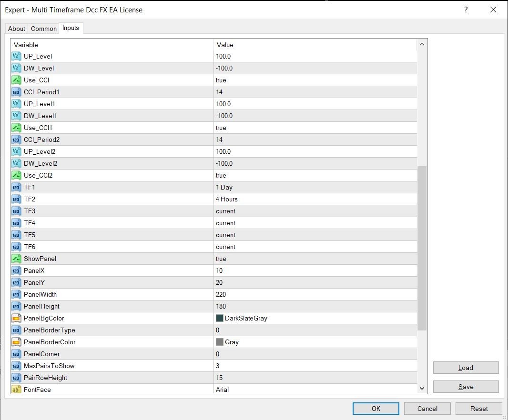Image resolution: width=508 pixels, height=420 pixels.
Task: Switch to the About tab
Action: 17,29
